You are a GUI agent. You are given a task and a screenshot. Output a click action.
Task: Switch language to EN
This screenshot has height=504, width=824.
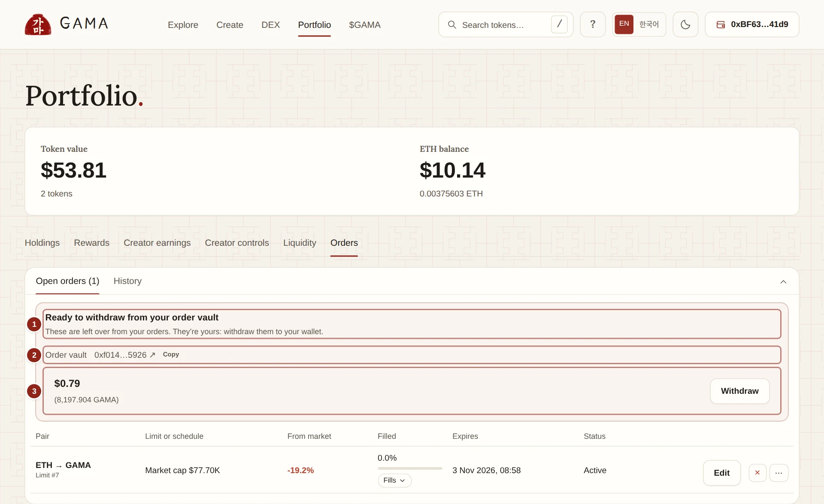click(624, 24)
